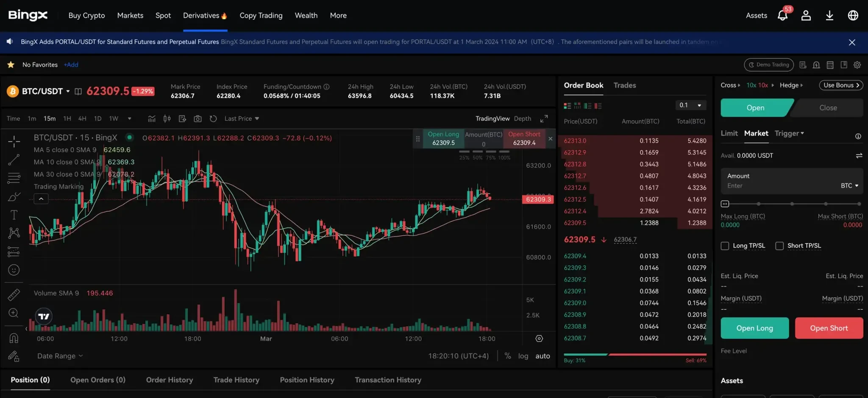Viewport: 868px width, 398px height.
Task: Open order book 0.1 precision dropdown
Action: tap(690, 105)
